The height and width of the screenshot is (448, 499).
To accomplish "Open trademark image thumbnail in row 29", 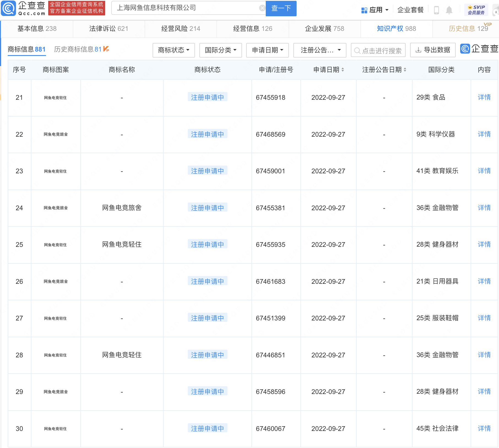I will [56, 392].
